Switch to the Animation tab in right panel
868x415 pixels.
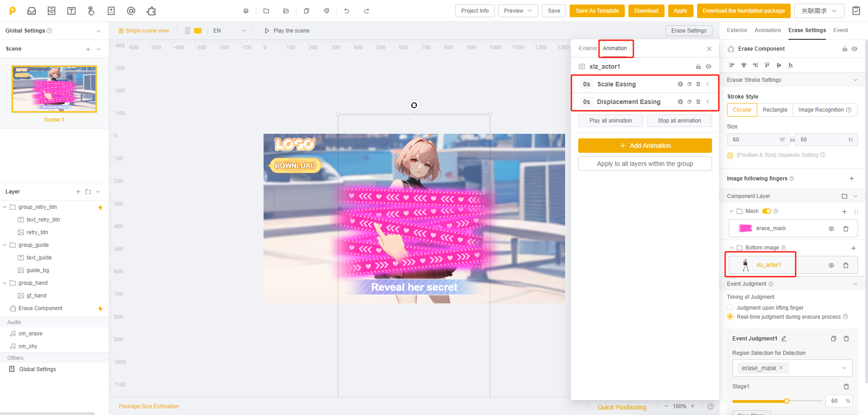pyautogui.click(x=768, y=30)
